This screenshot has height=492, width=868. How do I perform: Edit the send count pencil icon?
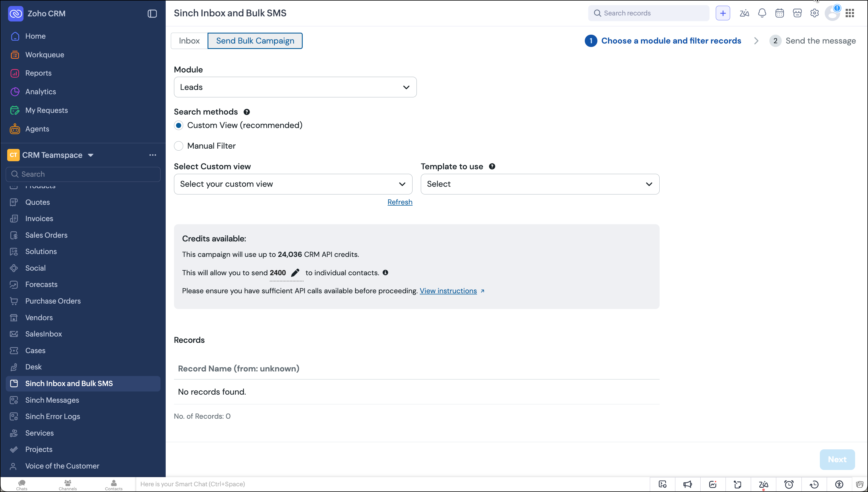point(295,272)
